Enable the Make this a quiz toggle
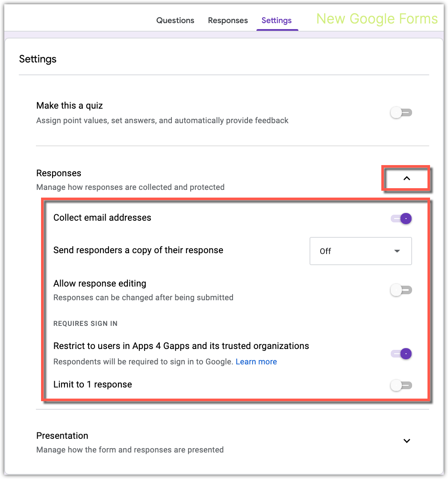 coord(401,112)
